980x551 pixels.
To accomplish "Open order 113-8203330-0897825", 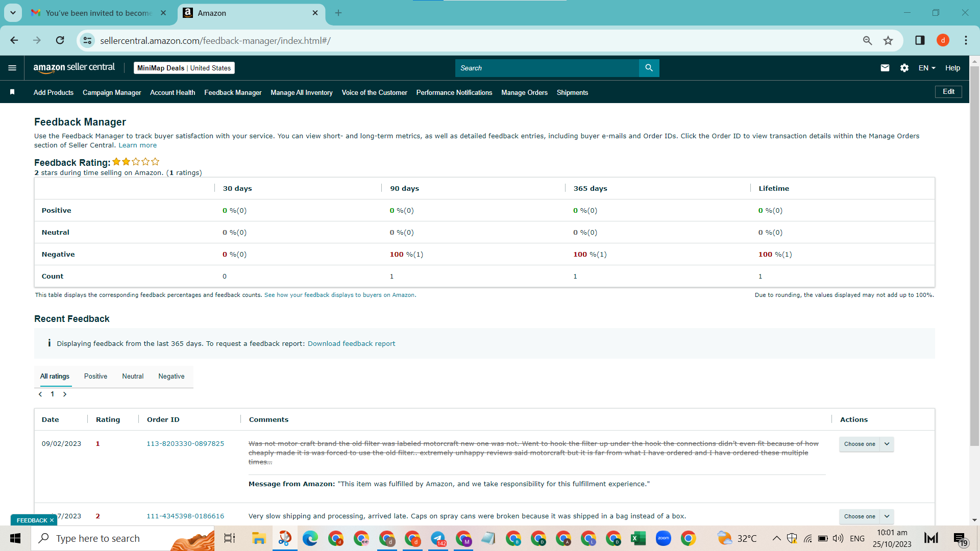I will tap(185, 444).
